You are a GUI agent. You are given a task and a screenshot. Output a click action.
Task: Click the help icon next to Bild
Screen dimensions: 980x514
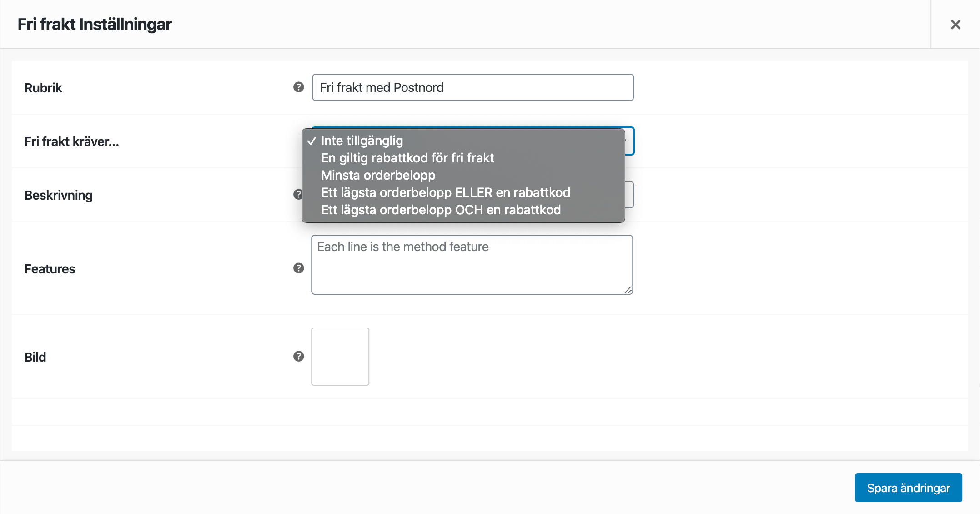298,356
